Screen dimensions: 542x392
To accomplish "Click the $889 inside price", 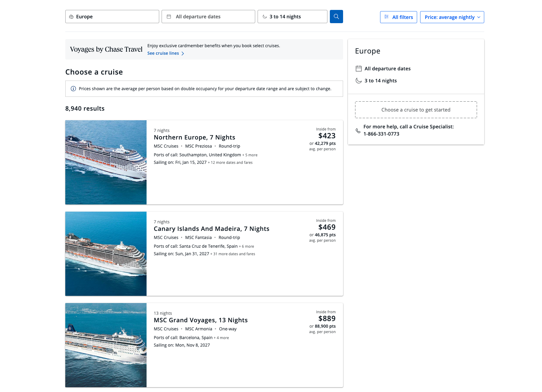I will coord(327,319).
